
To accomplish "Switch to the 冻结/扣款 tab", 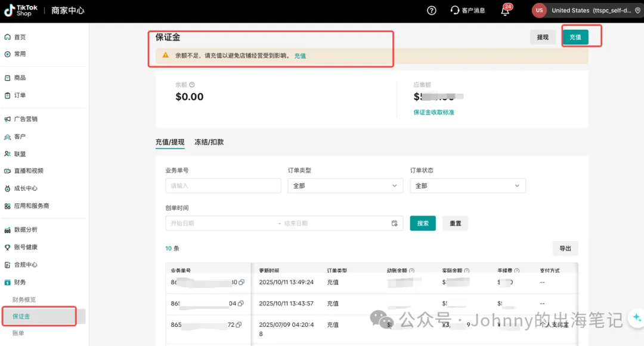I will coord(209,142).
